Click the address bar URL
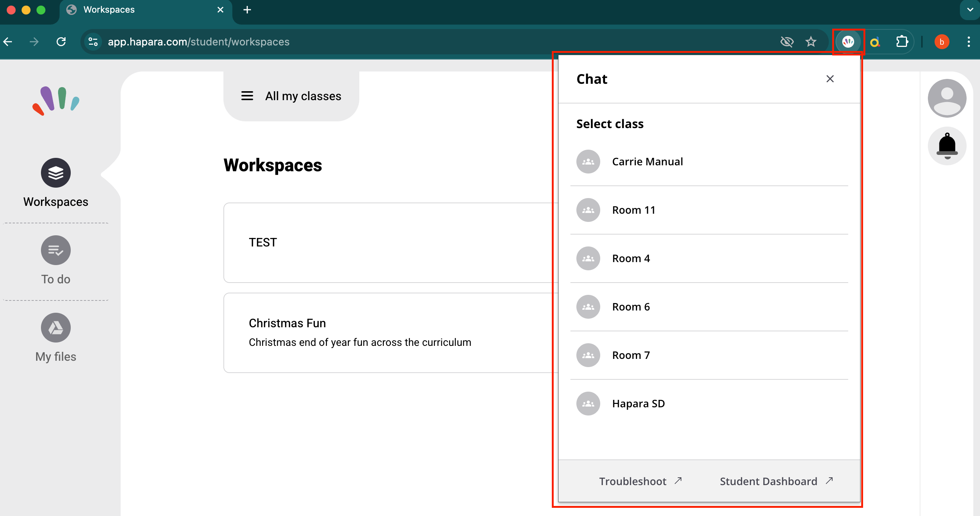 (198, 41)
